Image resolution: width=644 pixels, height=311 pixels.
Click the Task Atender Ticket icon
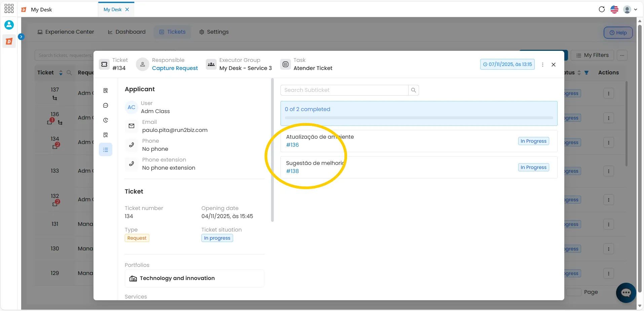pyautogui.click(x=286, y=64)
